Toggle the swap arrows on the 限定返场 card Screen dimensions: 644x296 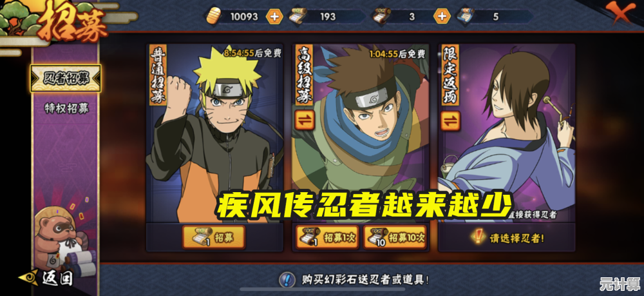tap(450, 121)
